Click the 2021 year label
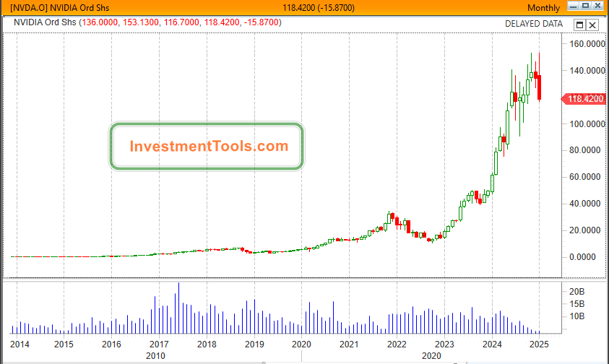The image size is (609, 364). click(x=349, y=344)
